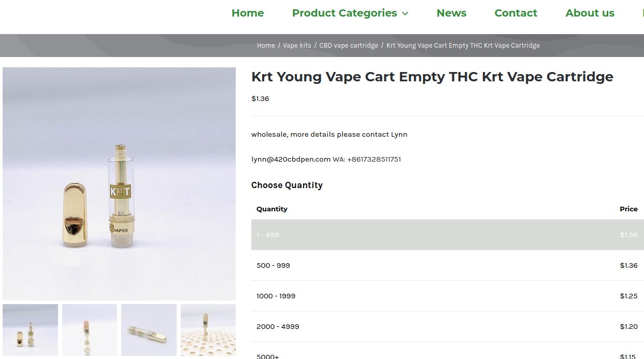Navigate to the News menu item
This screenshot has width=644, height=359.
pyautogui.click(x=451, y=13)
